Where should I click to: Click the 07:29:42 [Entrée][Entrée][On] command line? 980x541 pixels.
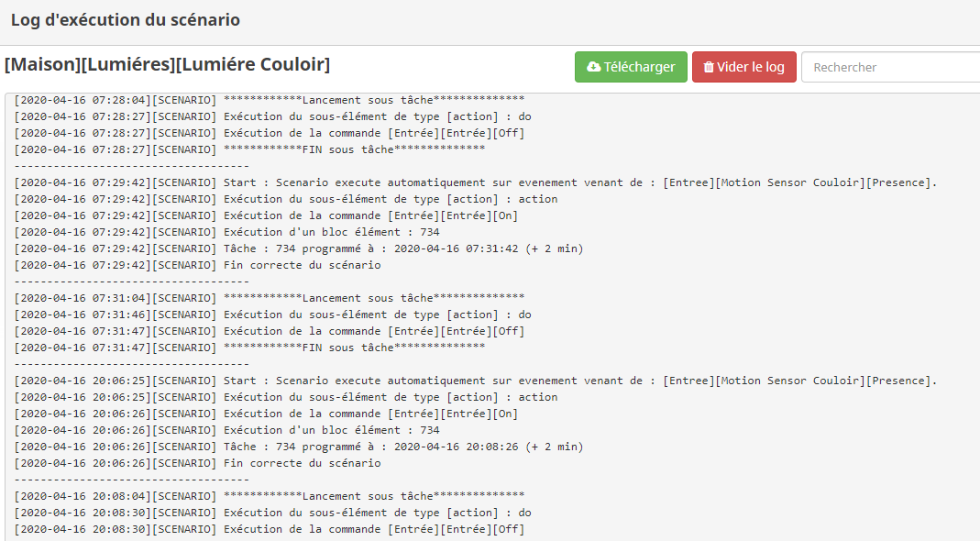click(266, 215)
